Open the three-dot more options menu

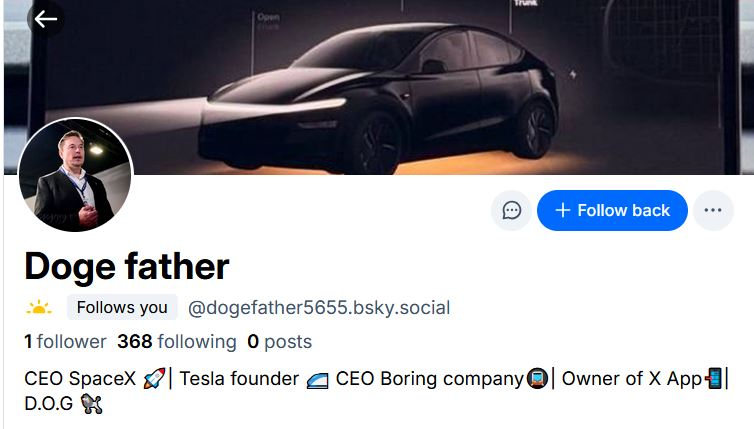713,210
